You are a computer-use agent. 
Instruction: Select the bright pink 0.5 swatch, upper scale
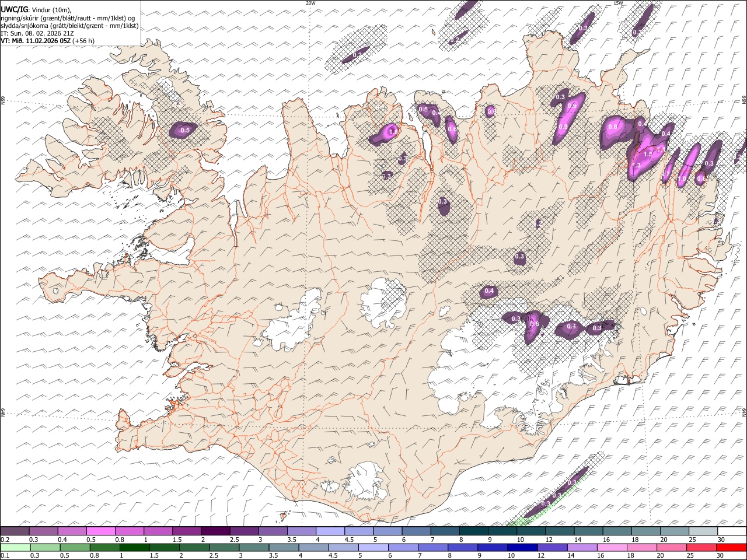(100, 531)
